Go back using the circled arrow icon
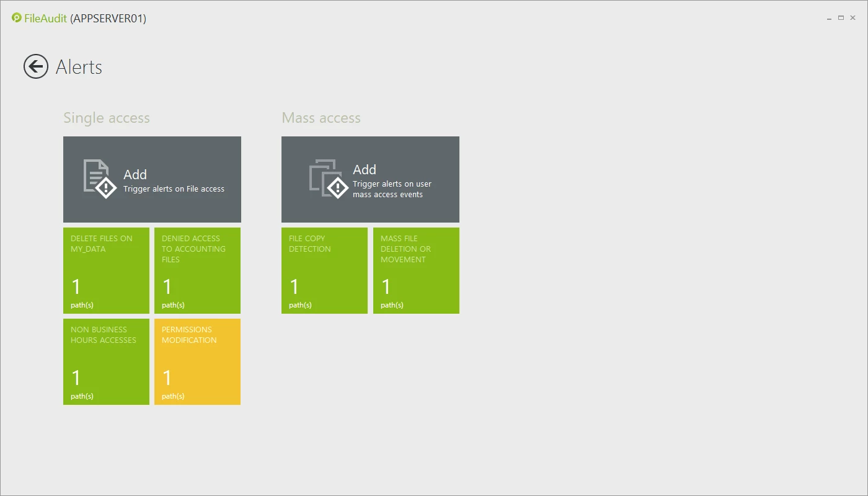Viewport: 868px width, 496px height. [36, 66]
